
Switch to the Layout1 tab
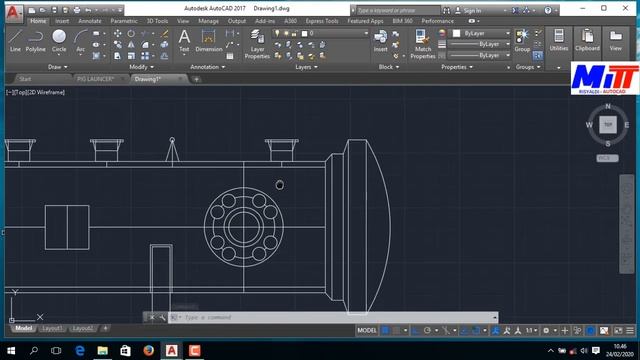point(52,328)
